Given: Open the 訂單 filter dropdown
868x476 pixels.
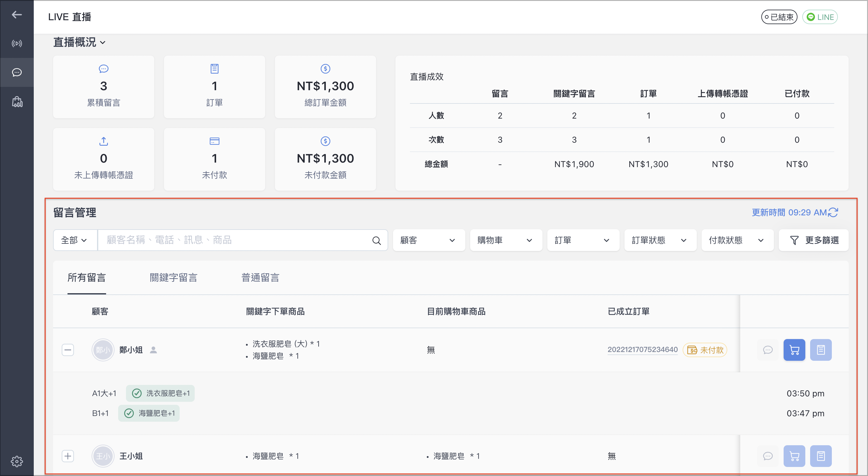Looking at the screenshot, I should pos(583,240).
